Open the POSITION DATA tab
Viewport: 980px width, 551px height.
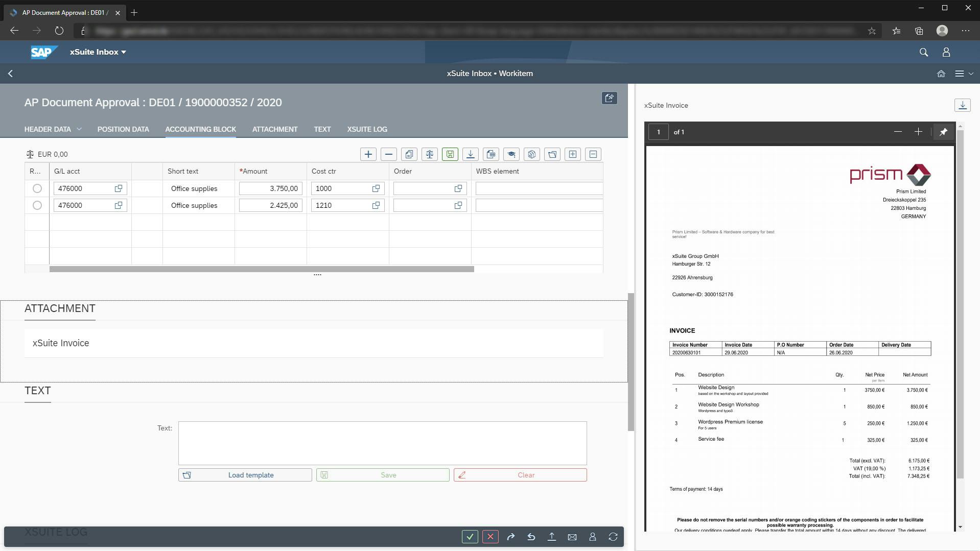123,129
